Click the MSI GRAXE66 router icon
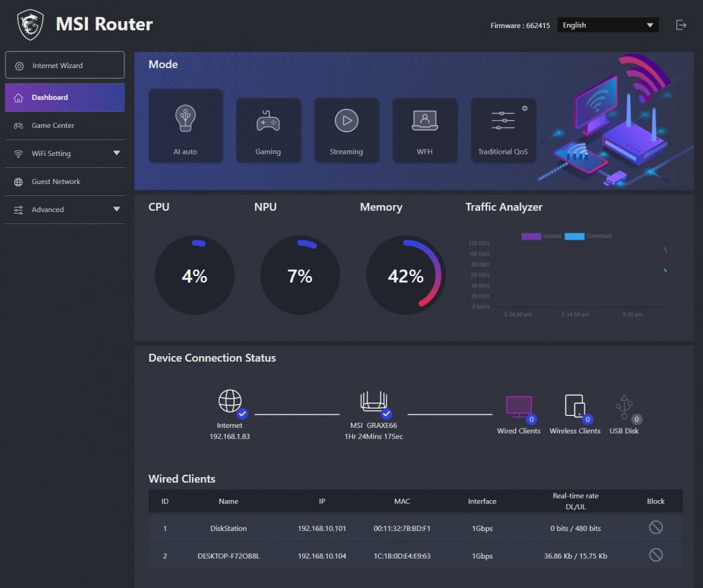The height and width of the screenshot is (588, 703). (373, 401)
